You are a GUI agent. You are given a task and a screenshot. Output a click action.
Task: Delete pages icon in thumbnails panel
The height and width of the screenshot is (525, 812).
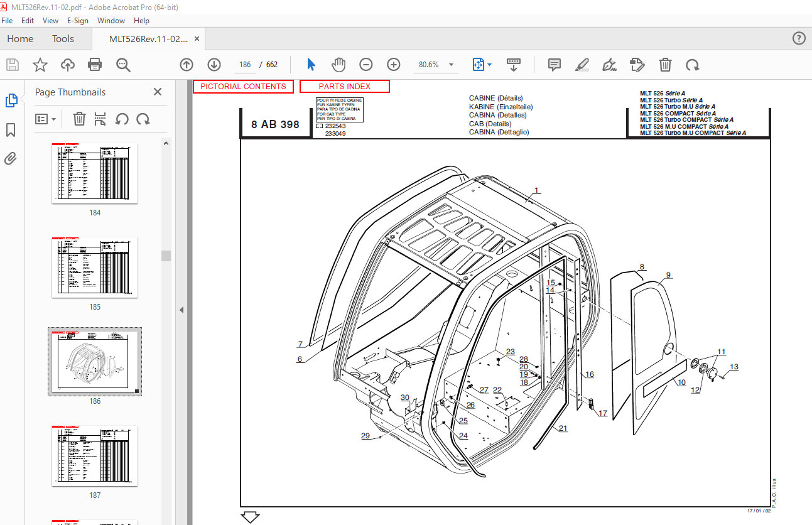pos(79,119)
